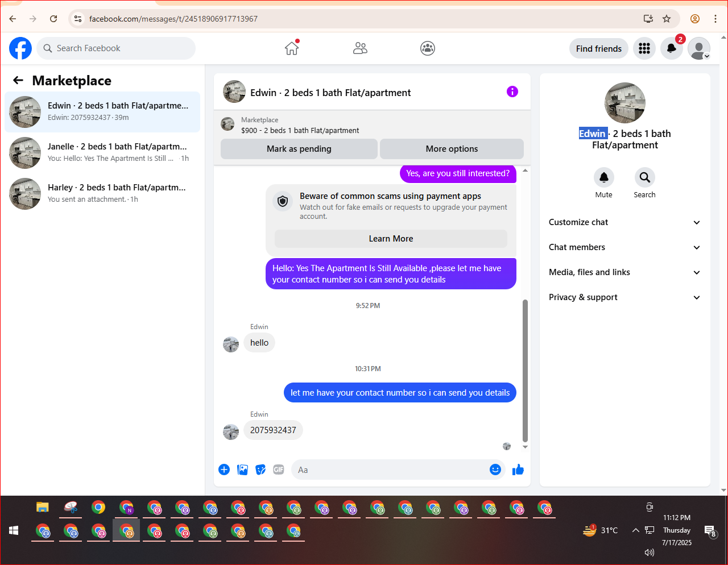View site information icon in address bar
Viewport: 728px width, 565px height.
click(x=78, y=19)
